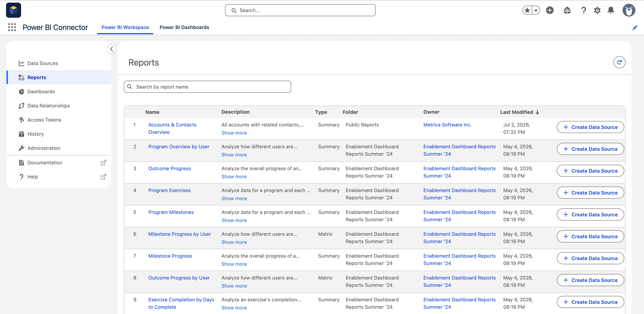Open the Setup gear icon

[597, 10]
